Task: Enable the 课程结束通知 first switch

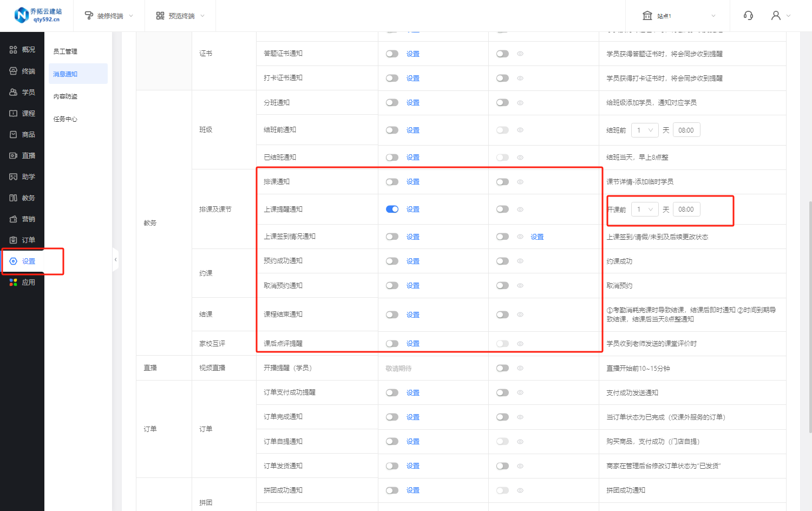Action: 392,315
